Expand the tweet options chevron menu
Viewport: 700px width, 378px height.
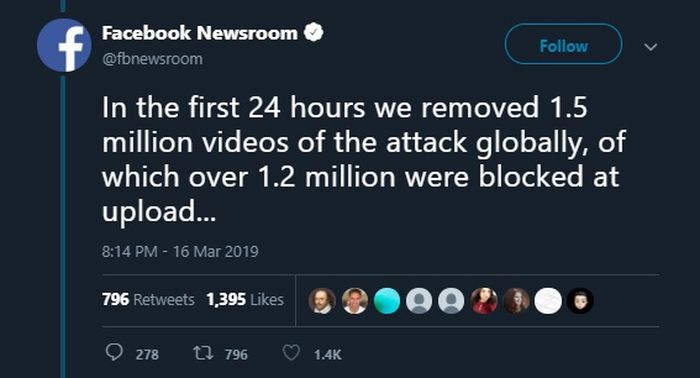(x=651, y=46)
